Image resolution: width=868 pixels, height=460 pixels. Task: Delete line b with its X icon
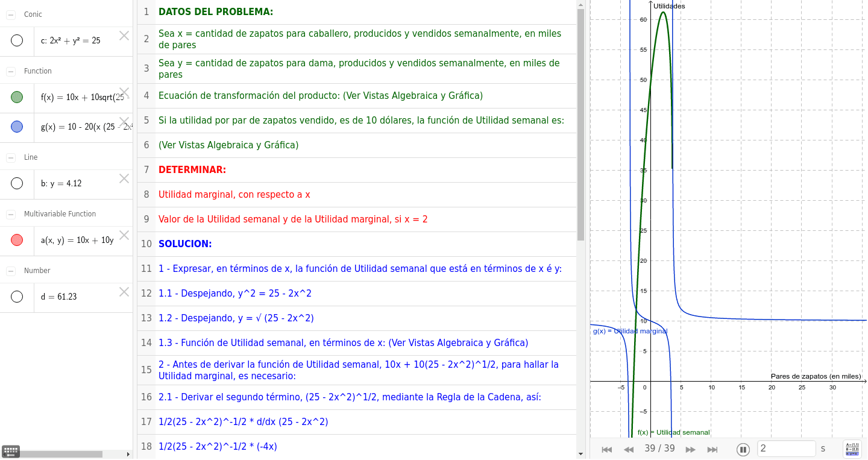(124, 178)
